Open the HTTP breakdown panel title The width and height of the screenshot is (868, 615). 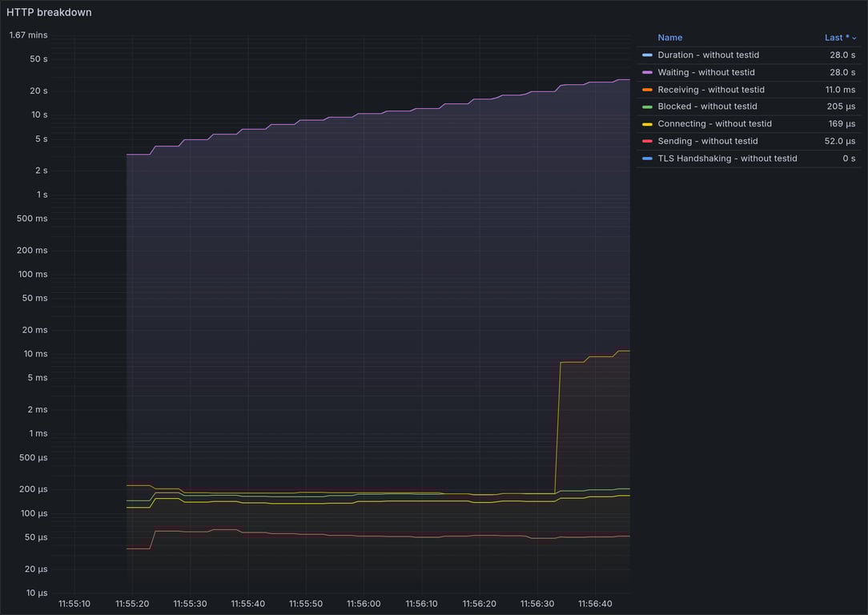pyautogui.click(x=49, y=12)
